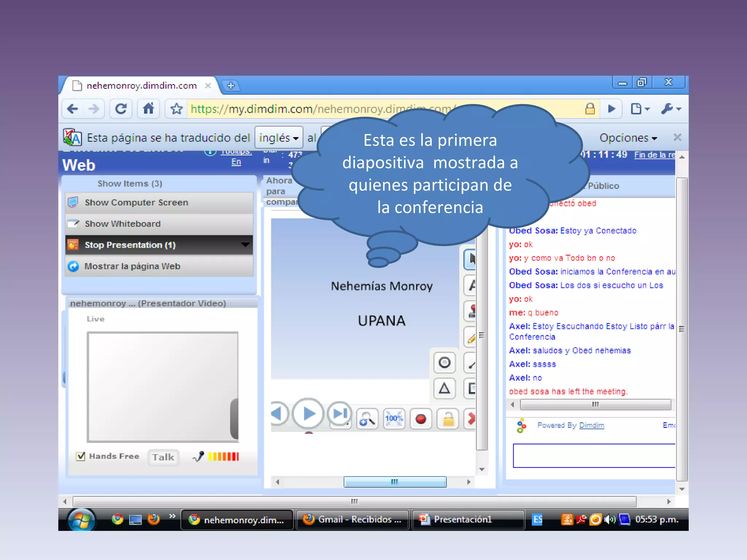Click the Talk button
Screen dimensions: 747x560
point(163,457)
